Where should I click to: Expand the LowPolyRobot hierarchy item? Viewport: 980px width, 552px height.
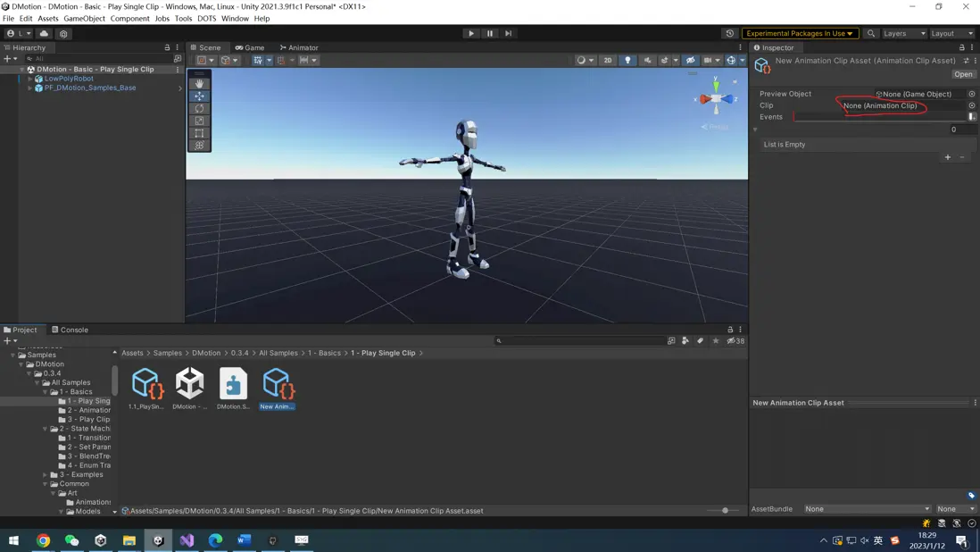[30, 79]
